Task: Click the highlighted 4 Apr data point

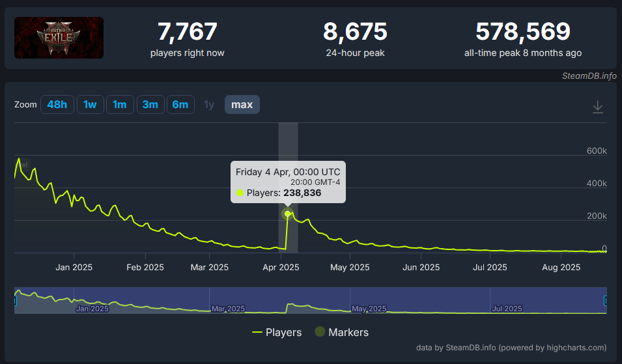Action: 288,214
